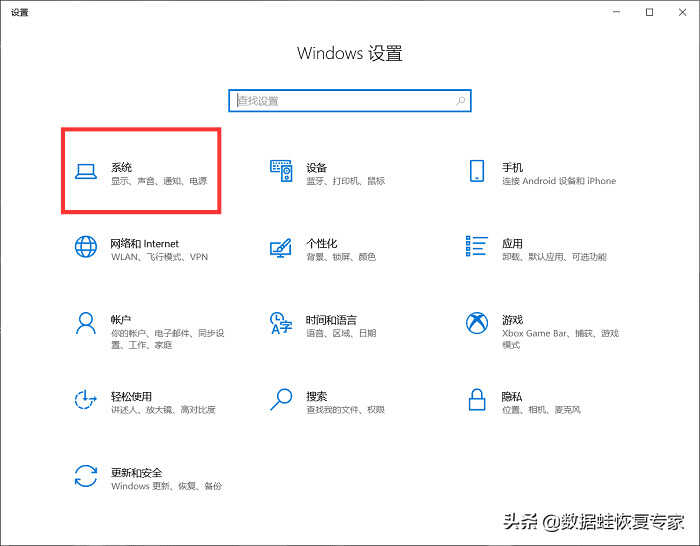This screenshot has height=546, width=700.
Task: Open the 应用 settings title
Action: click(x=512, y=244)
